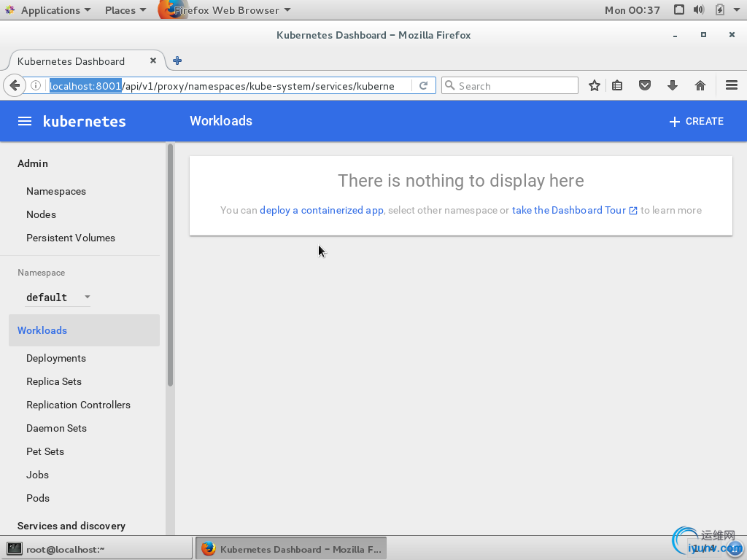Open Pods in the sidebar
Screen dimensions: 747x560
(38, 499)
